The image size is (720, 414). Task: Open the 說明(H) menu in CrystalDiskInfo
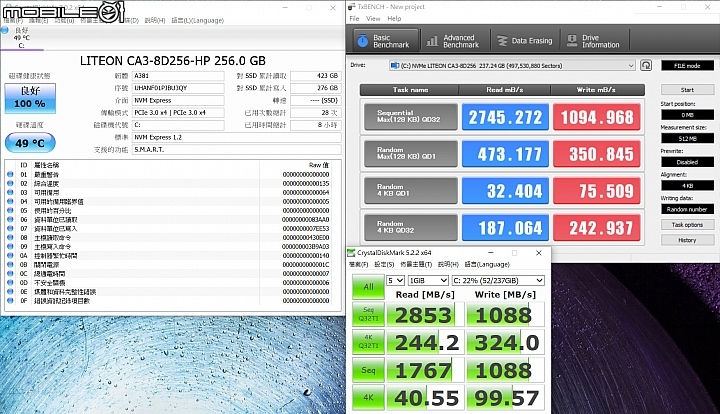pos(155,21)
